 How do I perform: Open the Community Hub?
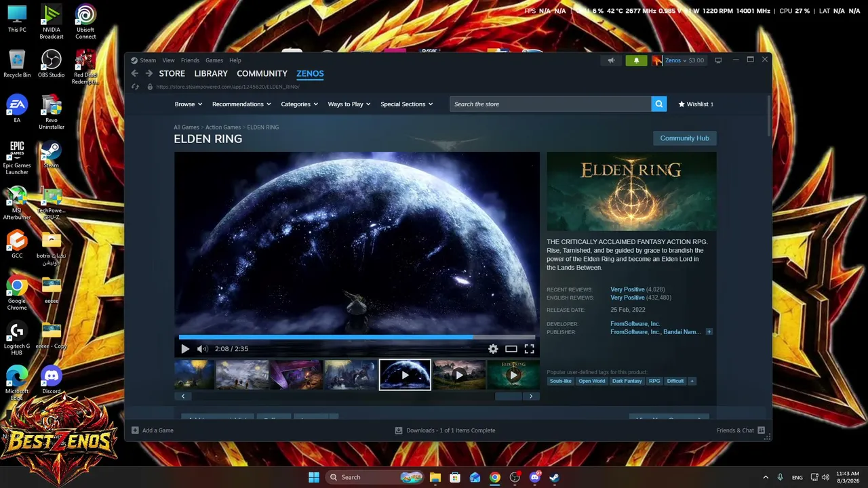coord(684,138)
